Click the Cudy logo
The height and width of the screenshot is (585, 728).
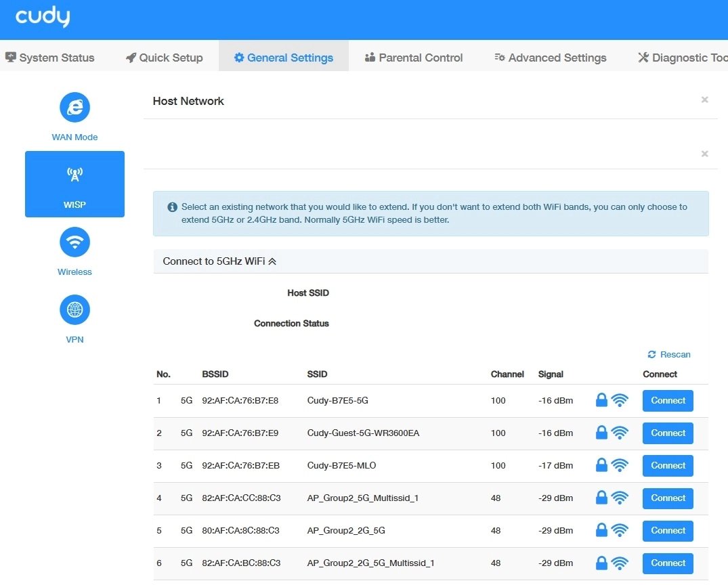pos(43,17)
